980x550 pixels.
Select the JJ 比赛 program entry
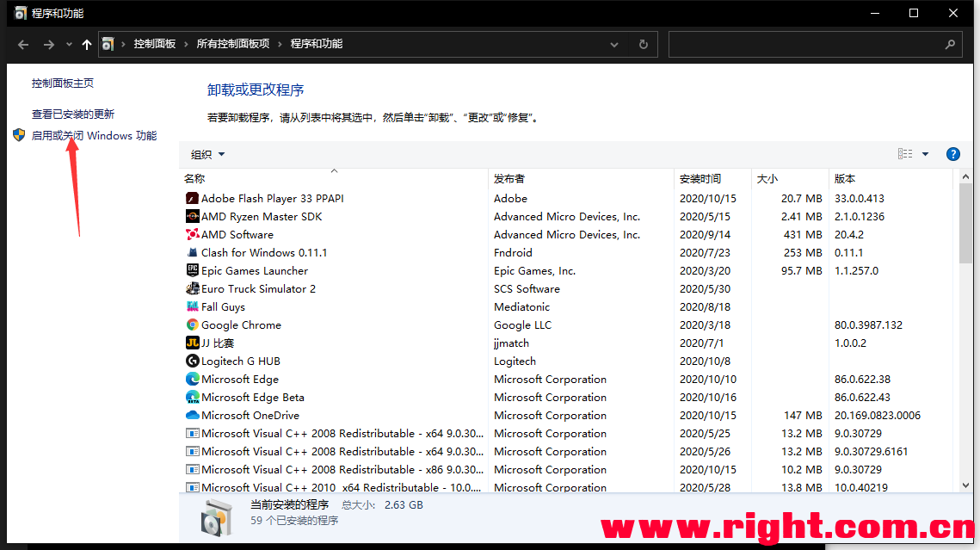[x=568, y=343]
